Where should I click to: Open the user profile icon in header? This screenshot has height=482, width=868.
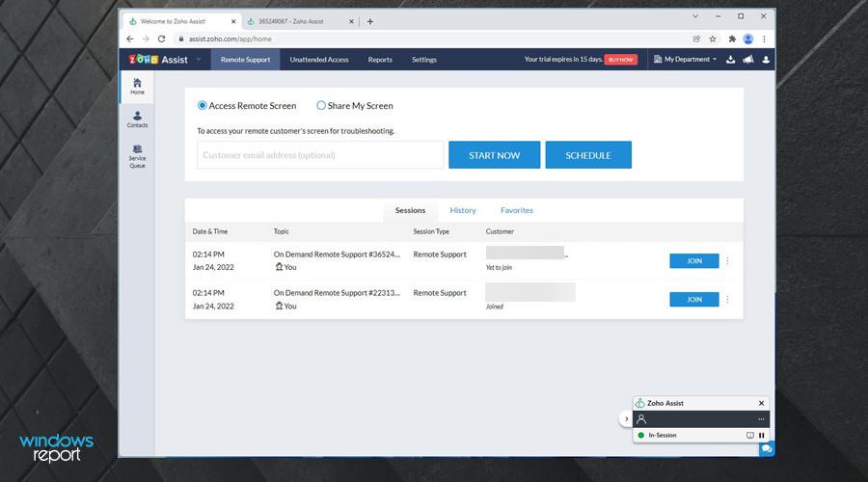766,59
